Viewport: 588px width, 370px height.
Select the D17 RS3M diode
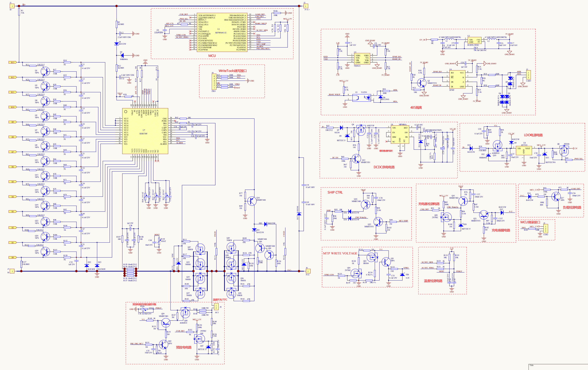click(299, 214)
